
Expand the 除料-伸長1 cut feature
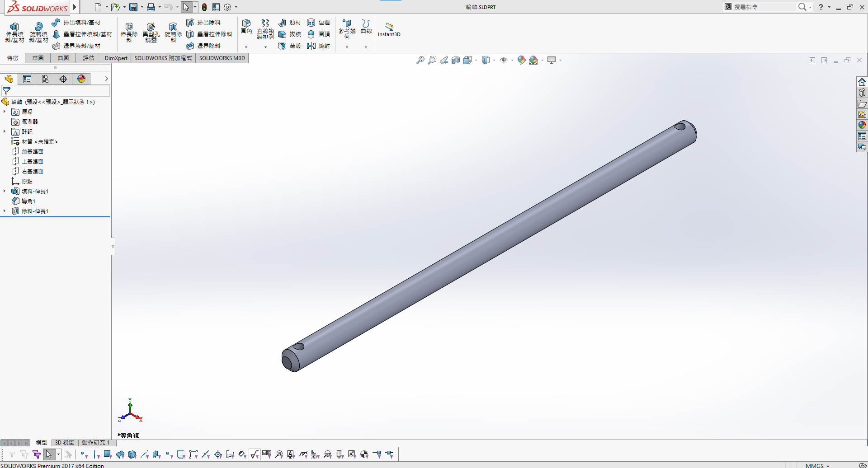click(5, 211)
